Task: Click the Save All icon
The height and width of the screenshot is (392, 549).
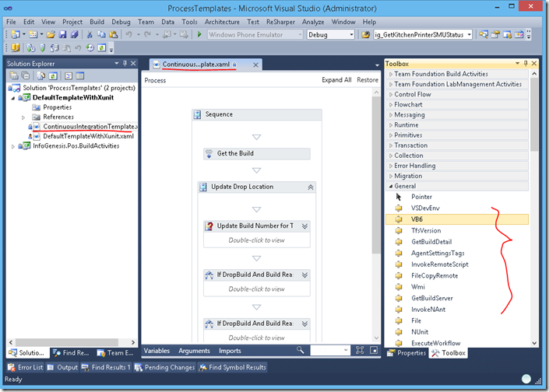Action: [x=74, y=34]
